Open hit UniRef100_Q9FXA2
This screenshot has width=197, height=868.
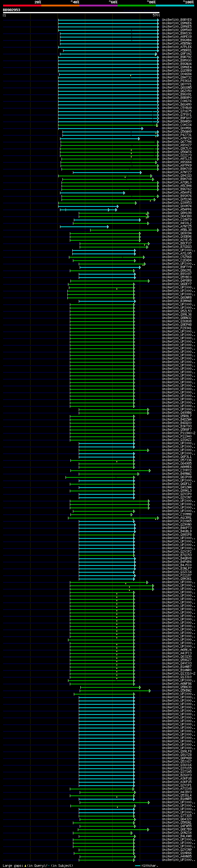pyautogui.click(x=176, y=54)
